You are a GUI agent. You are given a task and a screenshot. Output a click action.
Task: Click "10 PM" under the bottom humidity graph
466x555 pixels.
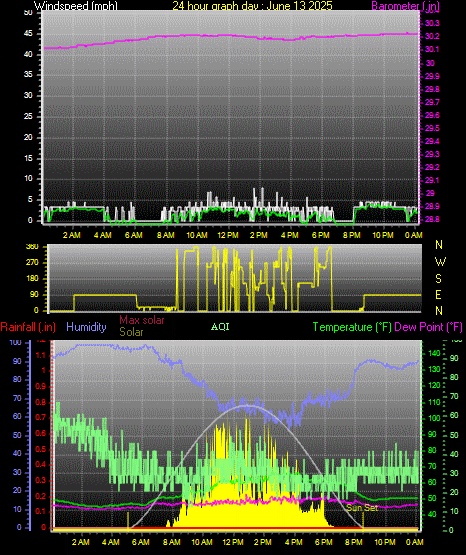point(385,542)
